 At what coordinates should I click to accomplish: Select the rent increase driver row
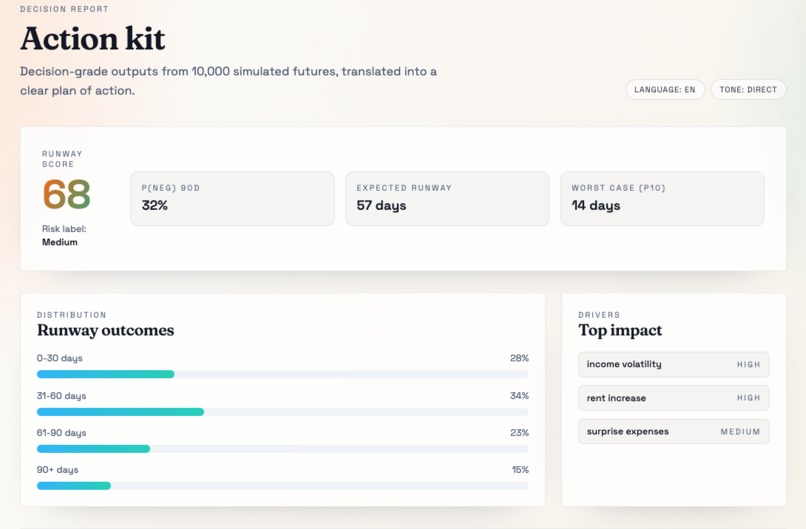[x=673, y=398]
